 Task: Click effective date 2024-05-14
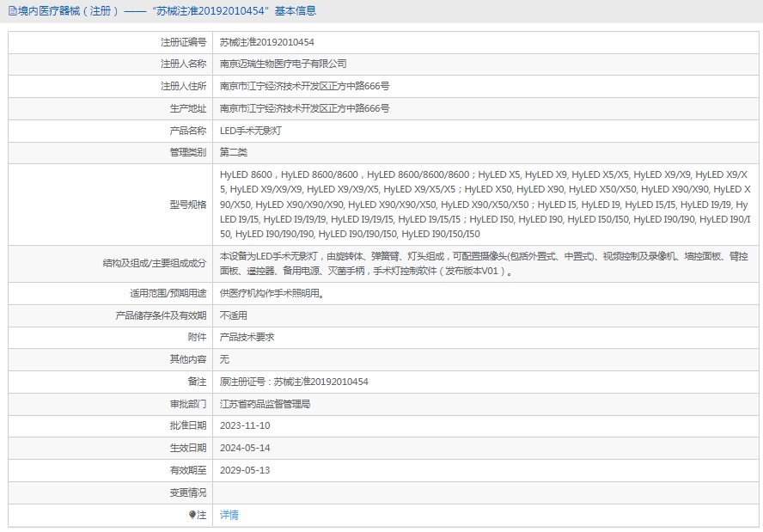click(x=245, y=449)
